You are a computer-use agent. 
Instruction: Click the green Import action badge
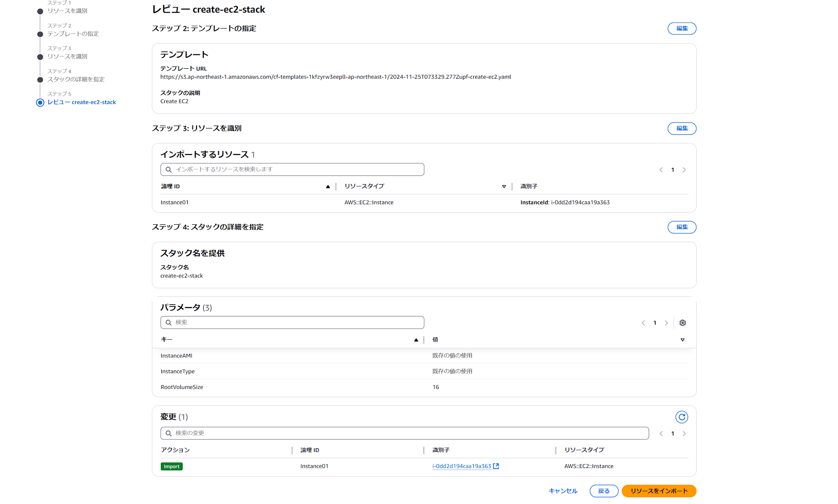pyautogui.click(x=171, y=466)
